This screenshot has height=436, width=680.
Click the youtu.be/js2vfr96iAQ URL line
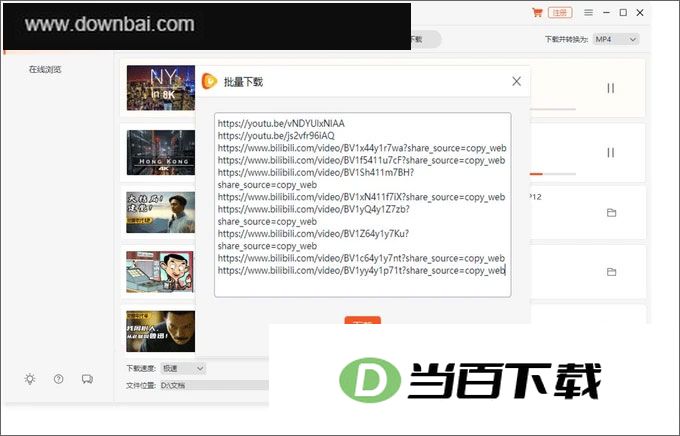pos(276,136)
